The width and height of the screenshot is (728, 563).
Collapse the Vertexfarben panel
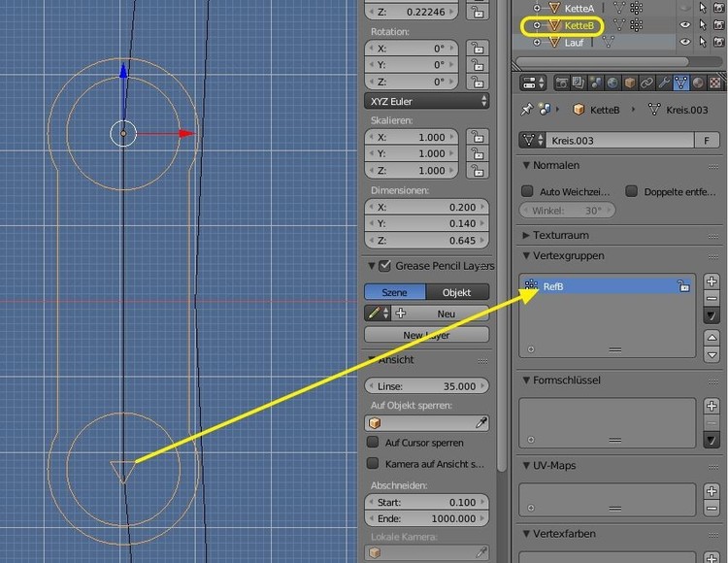click(x=526, y=534)
